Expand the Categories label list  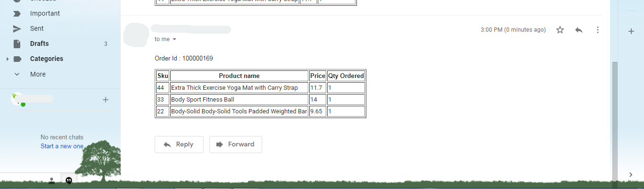pyautogui.click(x=7, y=59)
